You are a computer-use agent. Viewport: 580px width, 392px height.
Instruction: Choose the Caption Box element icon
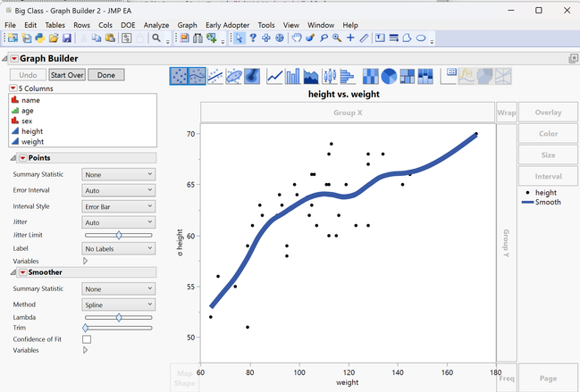(449, 76)
